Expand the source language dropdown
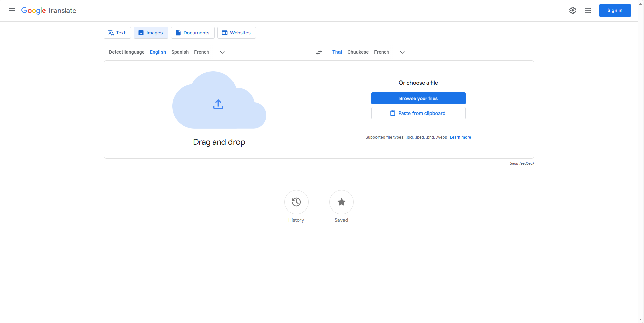 (222, 52)
